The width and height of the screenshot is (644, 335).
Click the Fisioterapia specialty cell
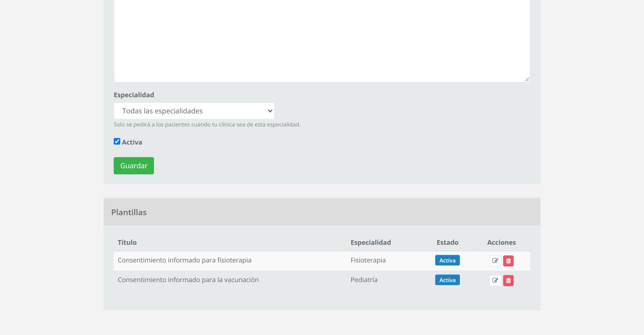368,260
